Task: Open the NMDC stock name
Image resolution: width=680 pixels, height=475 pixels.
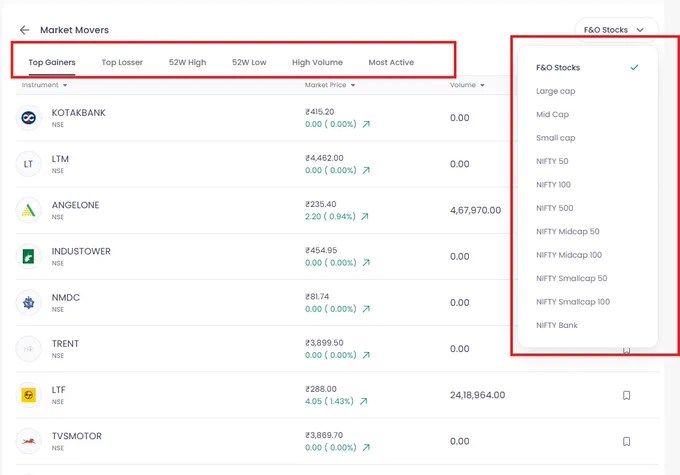Action: click(66, 298)
